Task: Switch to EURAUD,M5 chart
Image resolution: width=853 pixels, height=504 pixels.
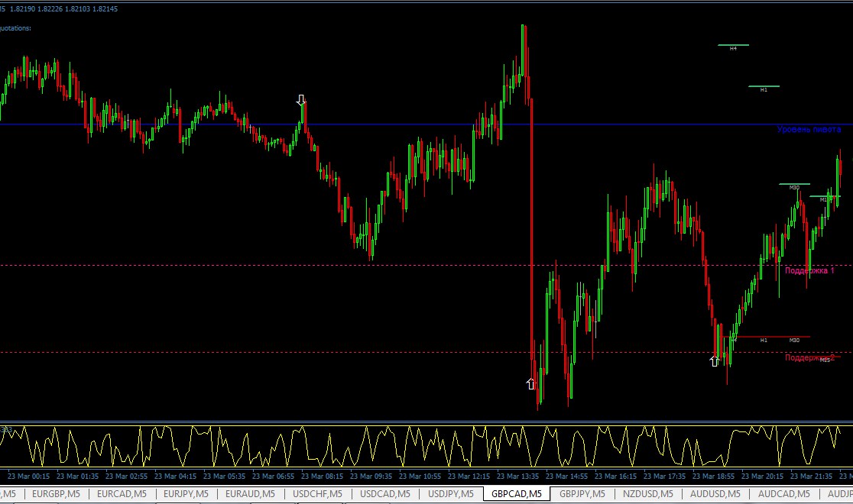Action: click(250, 493)
